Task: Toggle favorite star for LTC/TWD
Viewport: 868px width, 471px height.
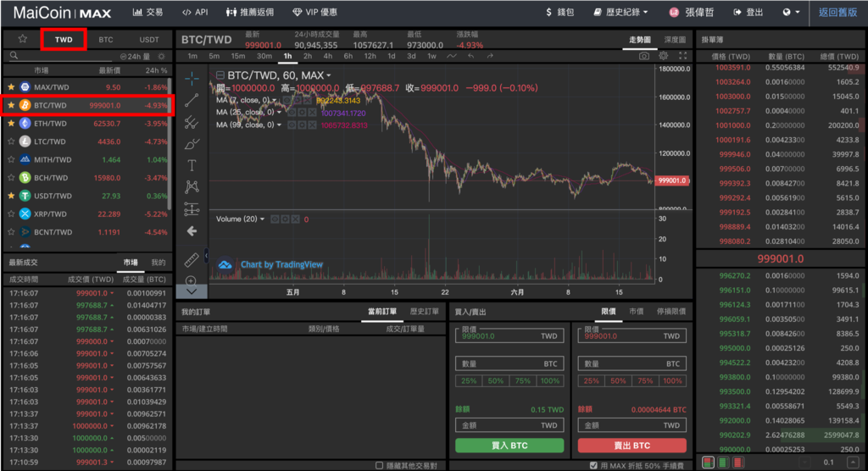Action: (11, 141)
